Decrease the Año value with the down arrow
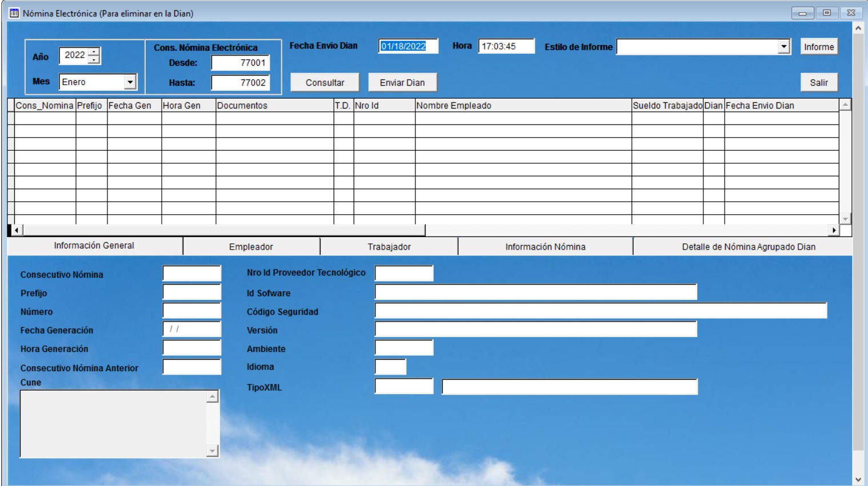868x486 pixels. 94,59
